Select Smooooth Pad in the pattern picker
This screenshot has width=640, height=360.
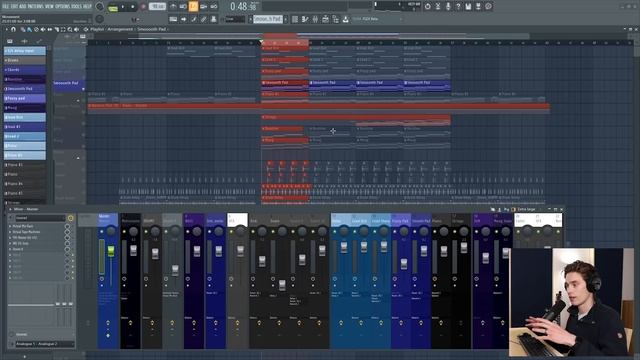[x=25, y=89]
